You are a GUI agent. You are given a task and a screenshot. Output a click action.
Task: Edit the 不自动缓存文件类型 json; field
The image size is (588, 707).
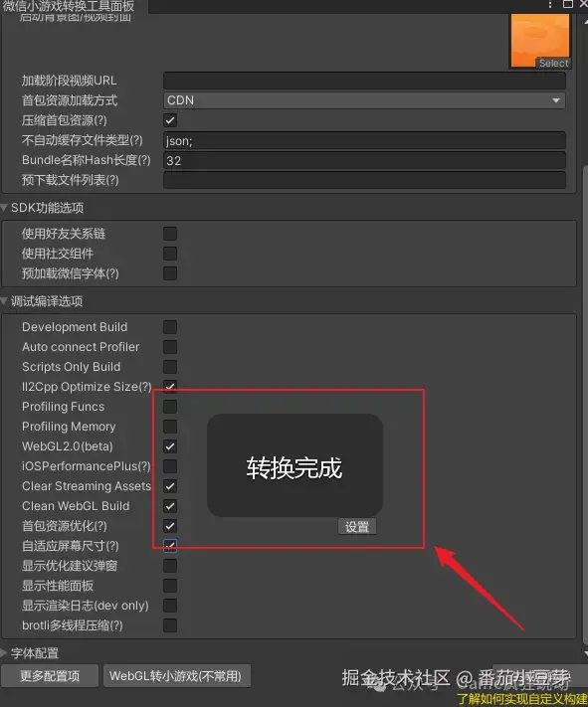364,140
